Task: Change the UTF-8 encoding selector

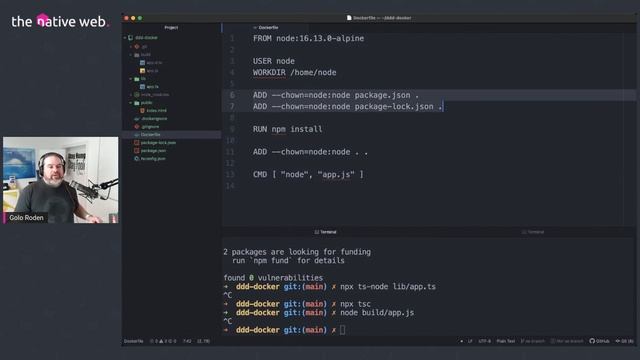Action: 484,341
